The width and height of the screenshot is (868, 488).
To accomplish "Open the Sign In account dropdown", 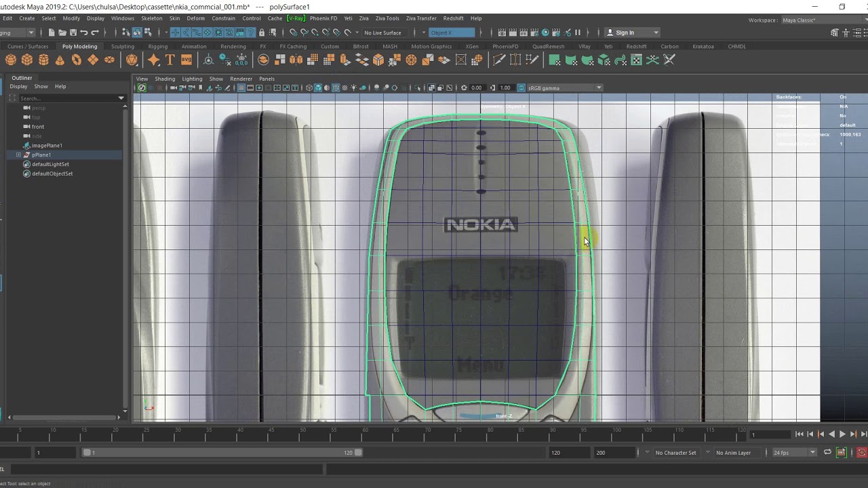I will click(x=632, y=33).
